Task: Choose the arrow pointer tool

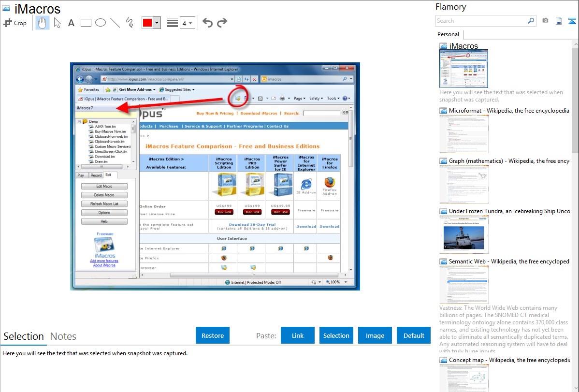Action: click(x=57, y=23)
